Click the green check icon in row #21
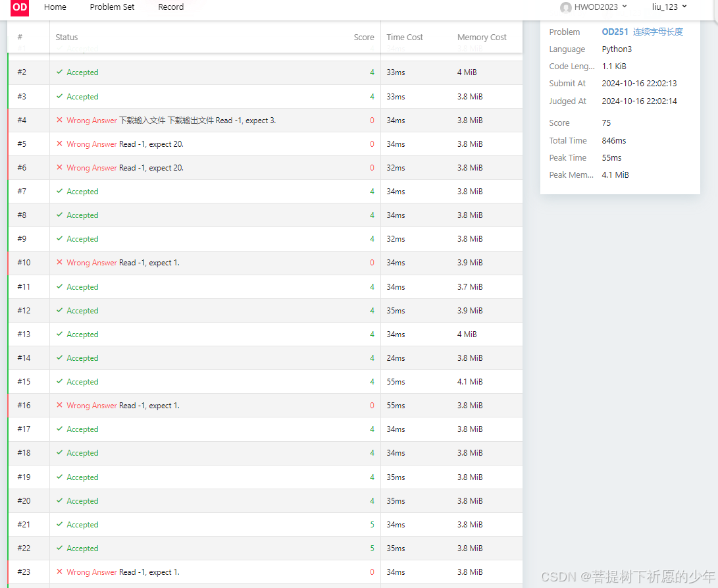The height and width of the screenshot is (588, 718). point(59,524)
